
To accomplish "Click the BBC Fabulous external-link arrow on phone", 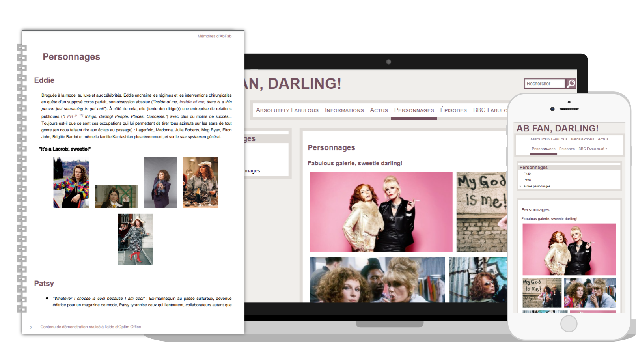I will [x=606, y=149].
